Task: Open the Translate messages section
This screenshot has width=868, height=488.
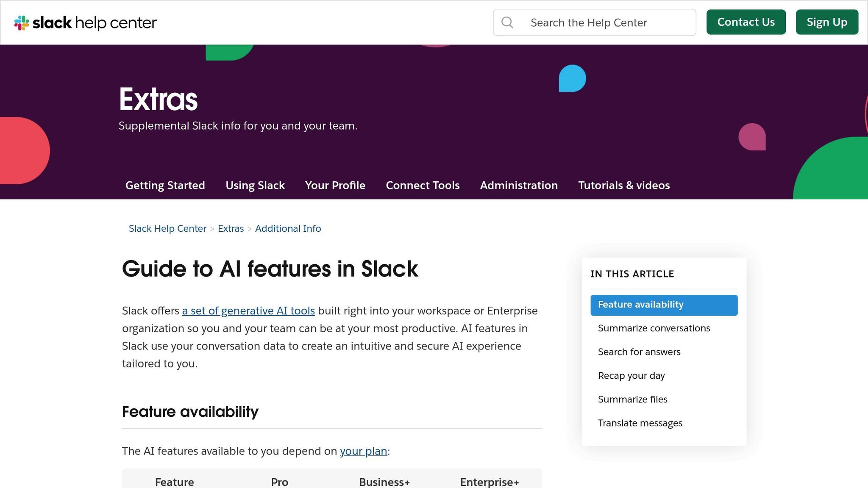Action: (640, 423)
